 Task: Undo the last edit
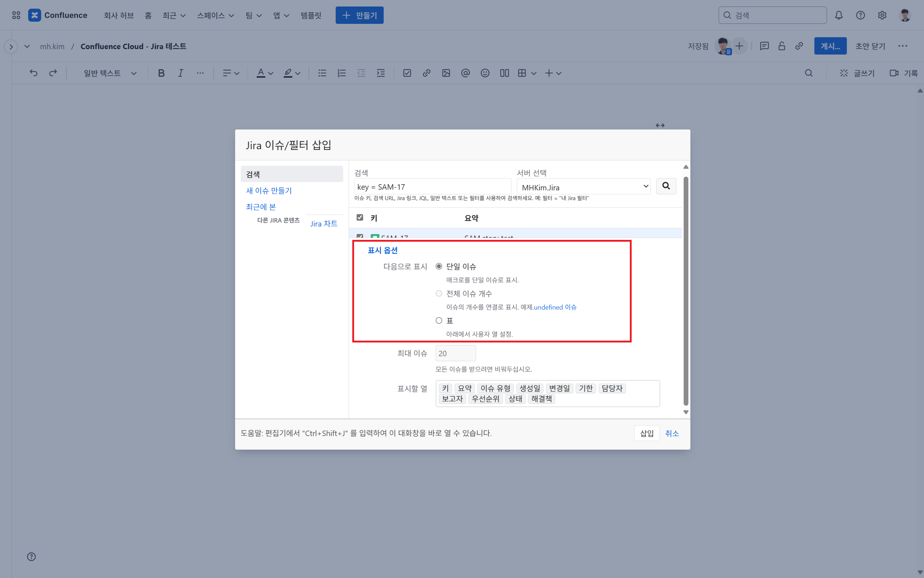pos(34,73)
